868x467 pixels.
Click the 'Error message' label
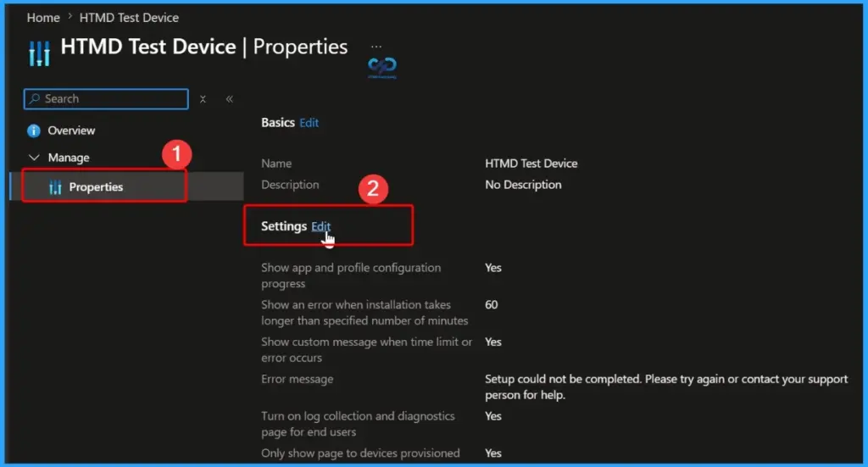tap(298, 379)
